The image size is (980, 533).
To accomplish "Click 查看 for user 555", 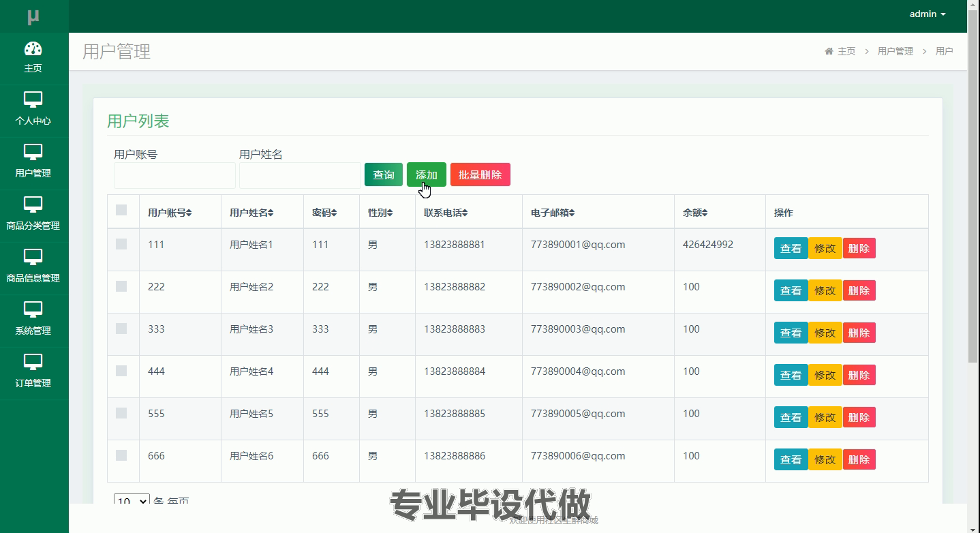I will click(x=791, y=417).
